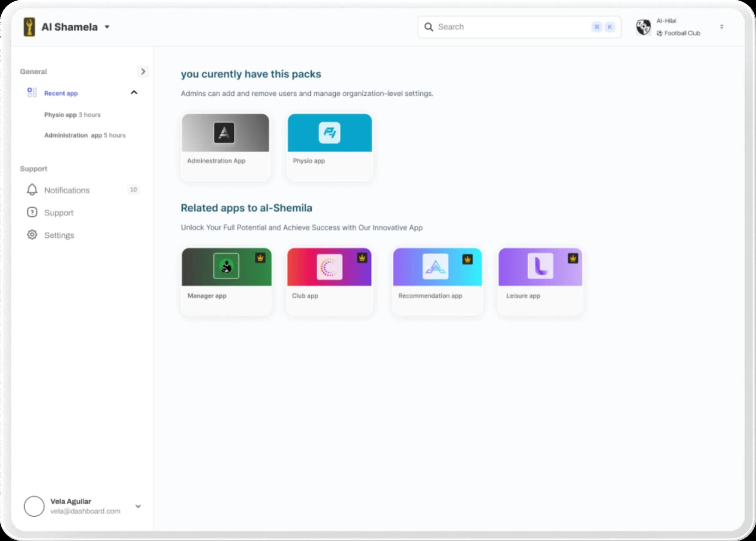This screenshot has width=756, height=541.
Task: Open the Al-Hilal Football Club switcher
Action: [721, 27]
